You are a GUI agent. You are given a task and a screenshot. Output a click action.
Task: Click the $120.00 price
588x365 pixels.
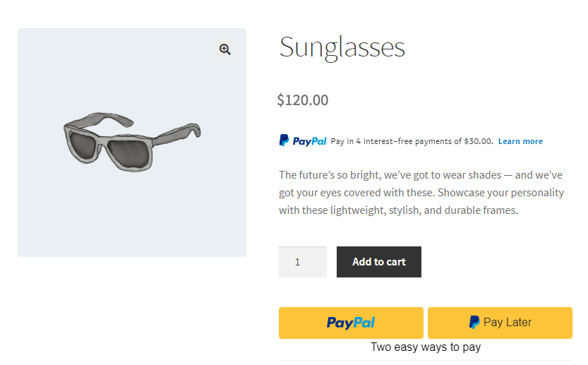(x=303, y=100)
